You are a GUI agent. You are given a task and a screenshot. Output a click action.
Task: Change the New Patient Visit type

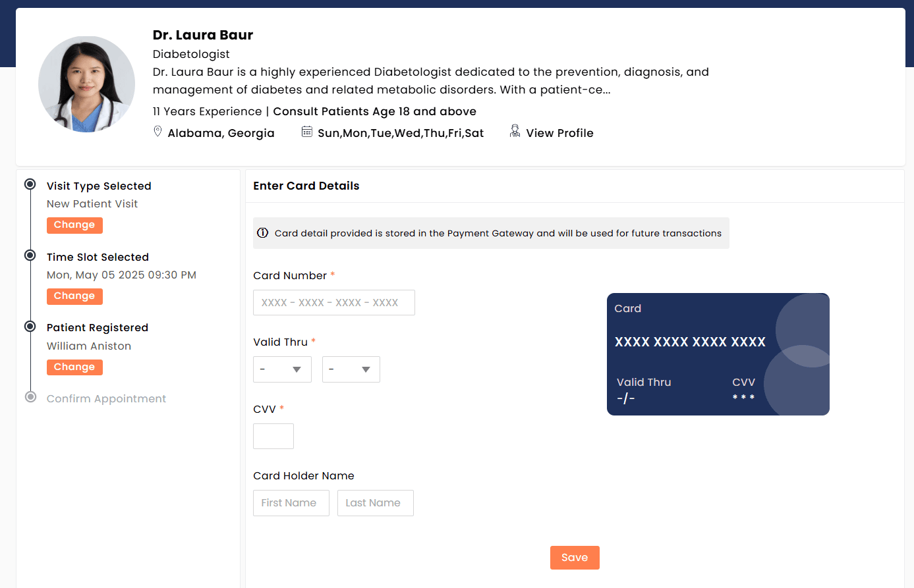[74, 225]
